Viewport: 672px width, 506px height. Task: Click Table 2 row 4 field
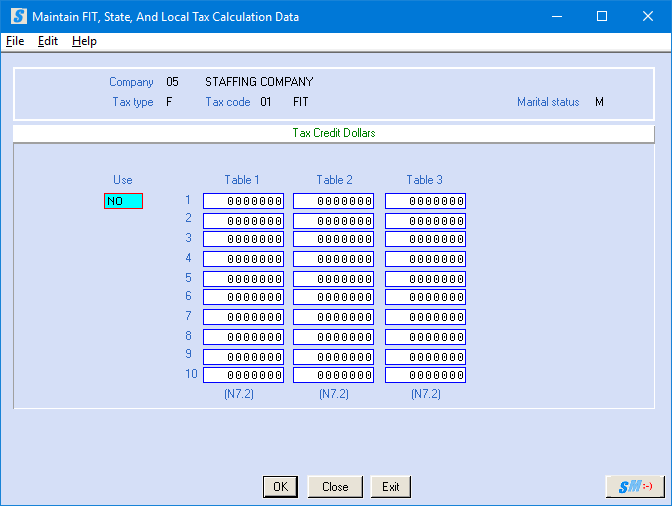click(x=333, y=259)
